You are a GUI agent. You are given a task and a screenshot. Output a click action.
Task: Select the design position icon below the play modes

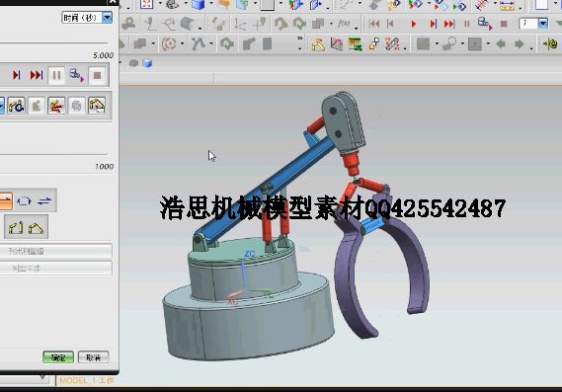click(x=16, y=227)
